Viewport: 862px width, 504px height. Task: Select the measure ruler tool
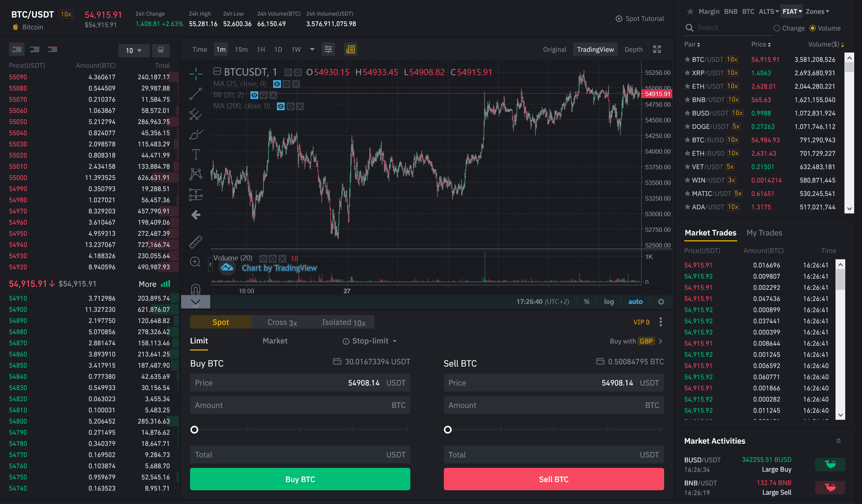pyautogui.click(x=195, y=241)
